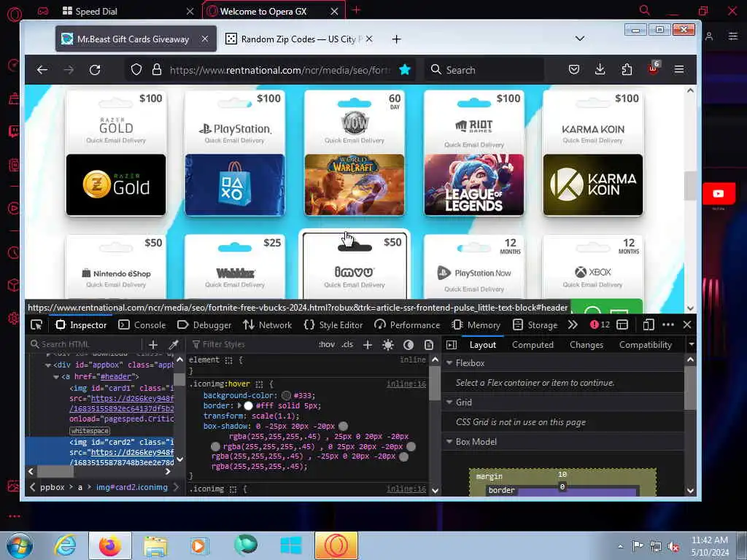Viewport: 747px width, 560px height.
Task: Open devtools customize three-dot menu
Action: [668, 324]
